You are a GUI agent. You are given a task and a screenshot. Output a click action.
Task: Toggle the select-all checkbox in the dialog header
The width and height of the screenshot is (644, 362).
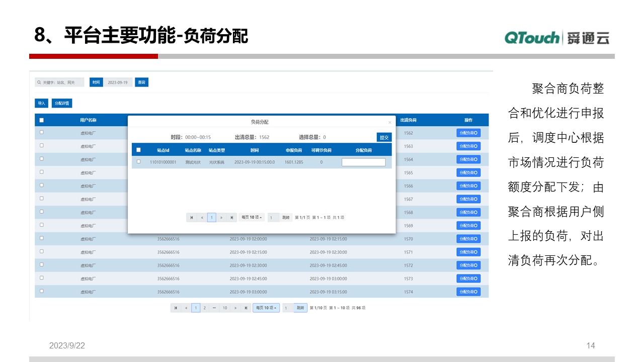[x=139, y=150]
